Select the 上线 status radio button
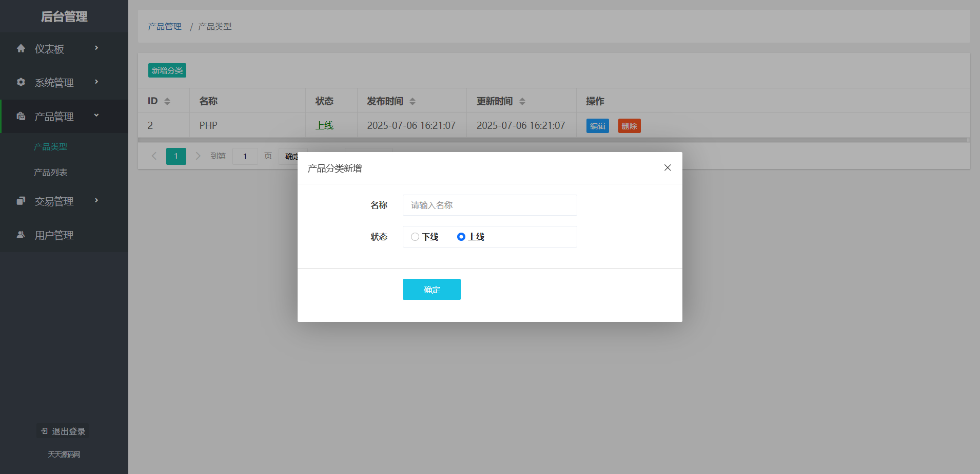The height and width of the screenshot is (474, 980). point(461,237)
